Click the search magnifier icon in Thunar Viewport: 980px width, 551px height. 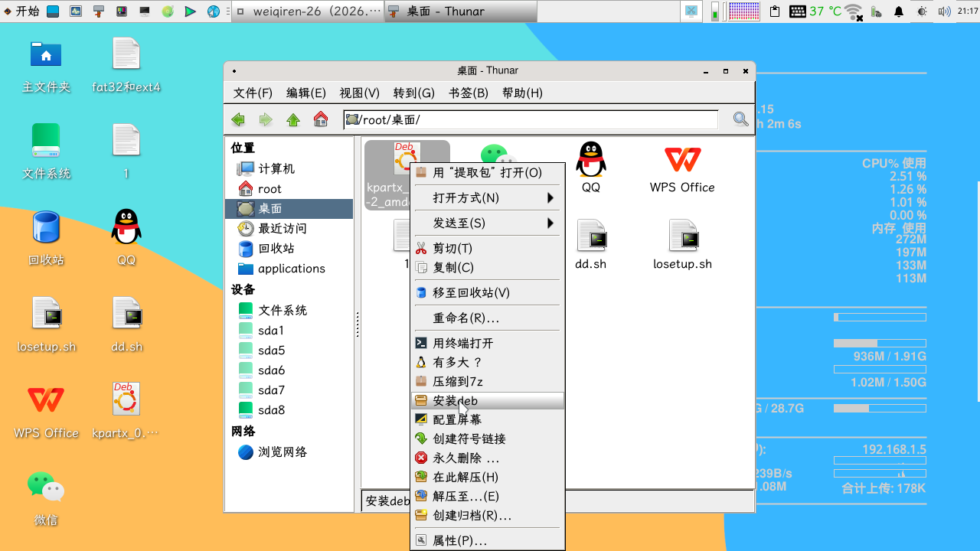pyautogui.click(x=740, y=119)
